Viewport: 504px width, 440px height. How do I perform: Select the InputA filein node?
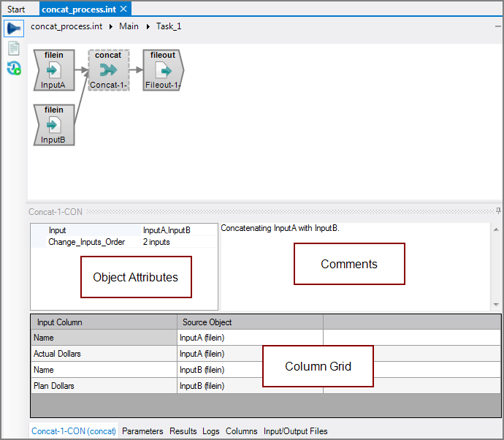[54, 70]
